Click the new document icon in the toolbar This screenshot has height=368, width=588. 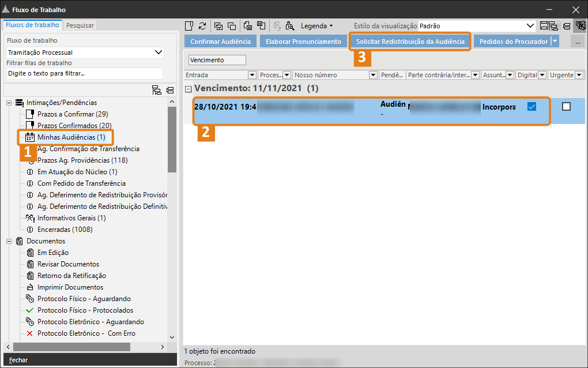pyautogui.click(x=189, y=26)
